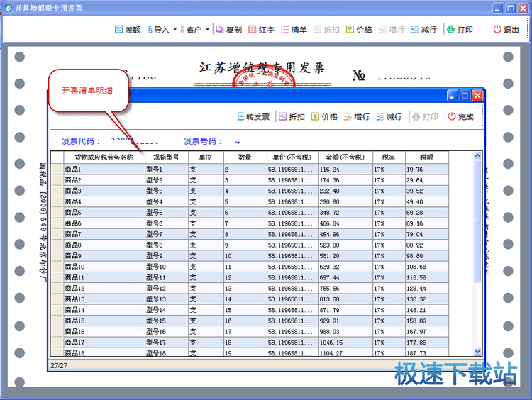Click 转发票 in the detail dialog toolbar
The width and height of the screenshot is (532, 400).
tap(253, 117)
